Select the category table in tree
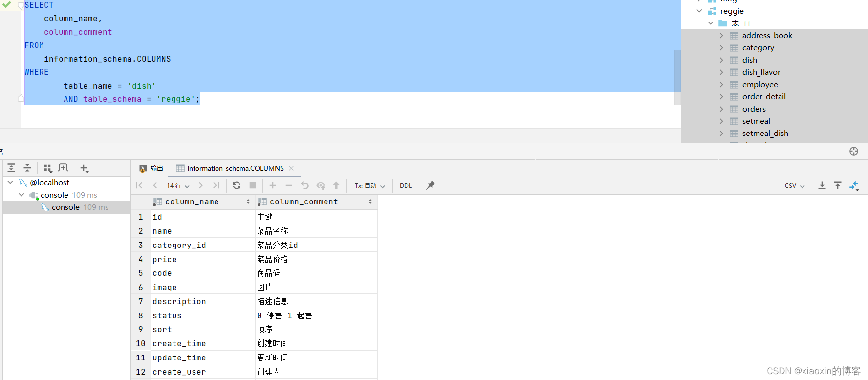 758,47
